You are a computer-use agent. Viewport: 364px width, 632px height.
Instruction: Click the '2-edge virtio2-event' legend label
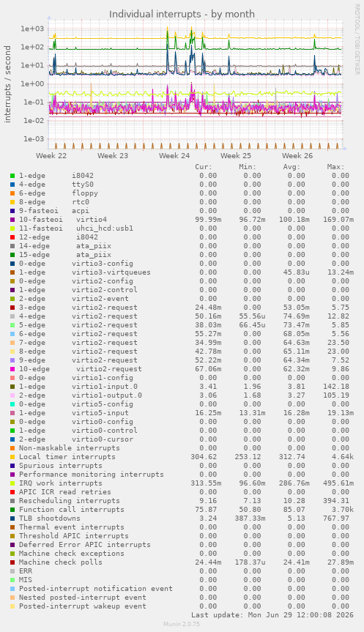point(74,299)
